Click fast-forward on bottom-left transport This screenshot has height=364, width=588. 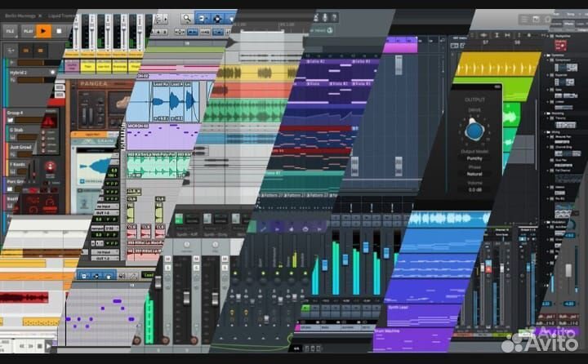pos(31,346)
